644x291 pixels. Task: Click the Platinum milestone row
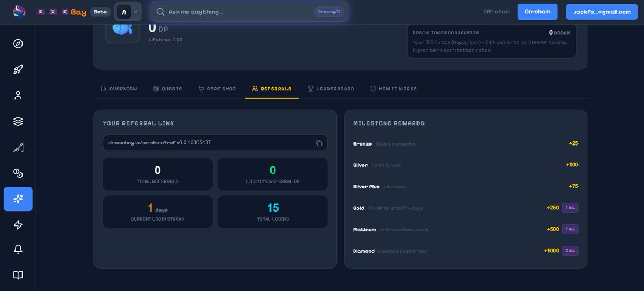[465, 229]
